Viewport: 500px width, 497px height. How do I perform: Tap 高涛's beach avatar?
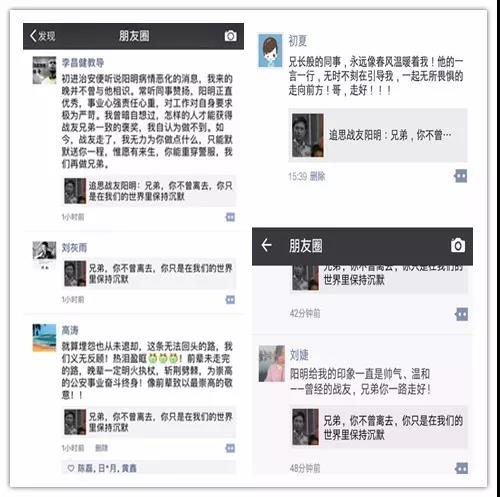pos(44,338)
